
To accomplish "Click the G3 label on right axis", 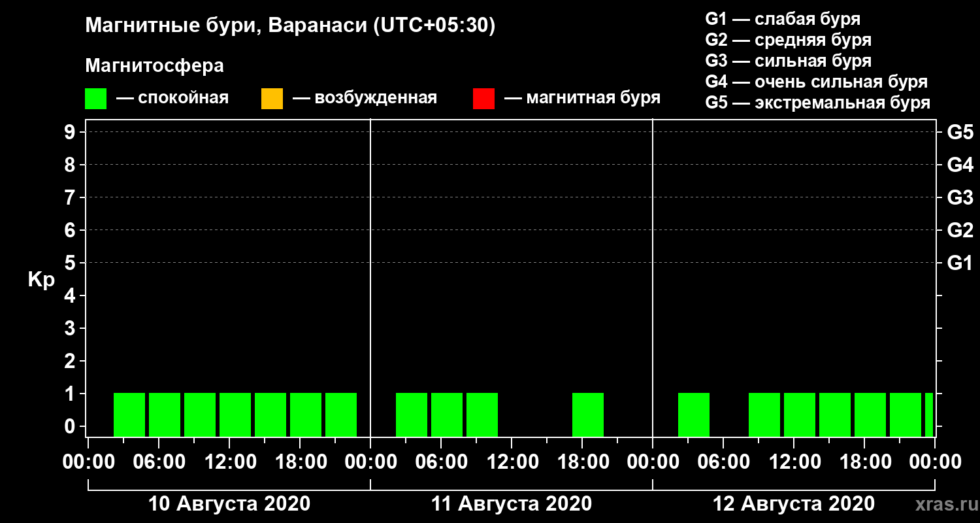I will [x=960, y=197].
